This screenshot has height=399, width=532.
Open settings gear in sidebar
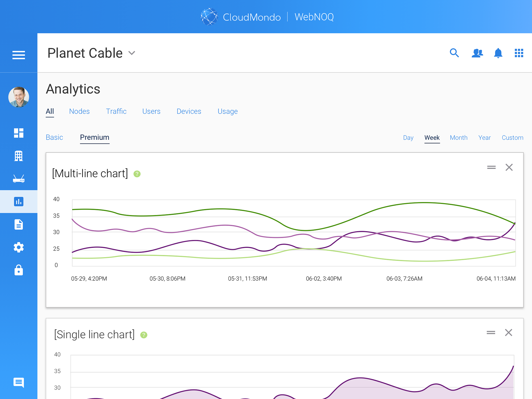coord(19,247)
